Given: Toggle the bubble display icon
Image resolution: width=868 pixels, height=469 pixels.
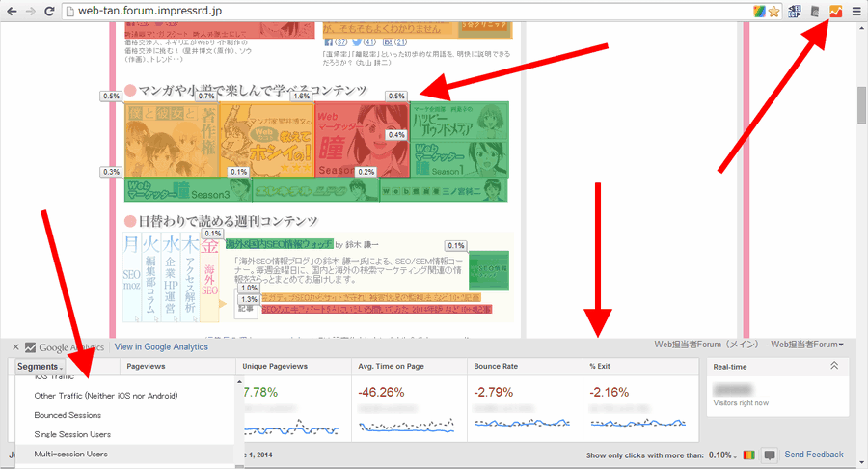Looking at the screenshot, I should pos(769,455).
